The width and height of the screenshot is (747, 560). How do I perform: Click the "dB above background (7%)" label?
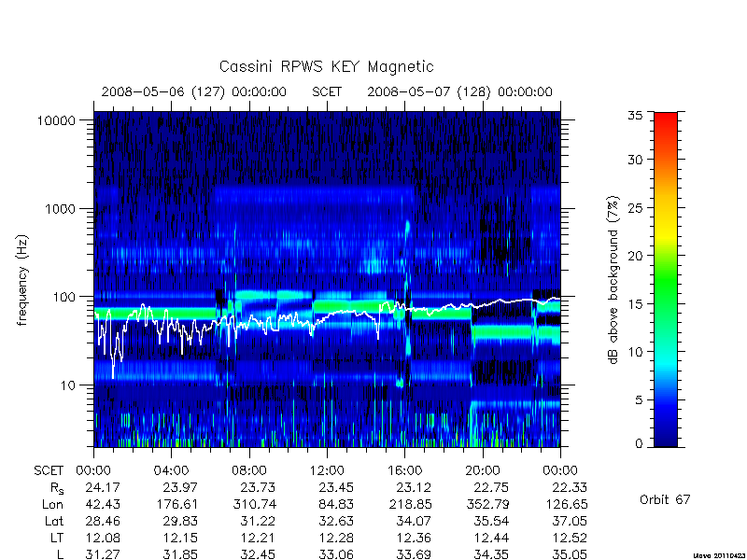614,281
